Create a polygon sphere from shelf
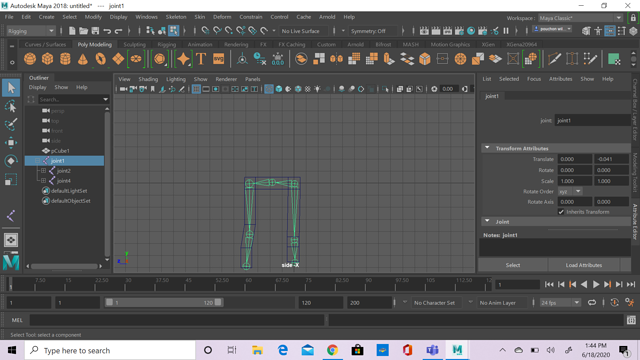Viewport: 640px width, 360px height. (30, 59)
